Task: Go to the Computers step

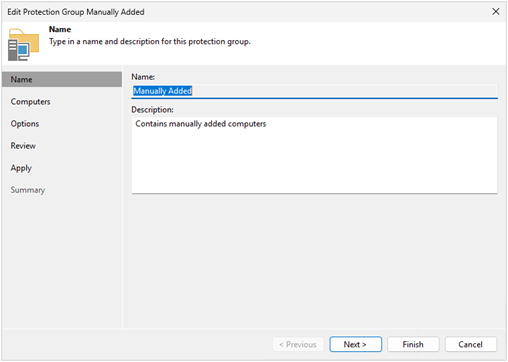Action: 30,102
